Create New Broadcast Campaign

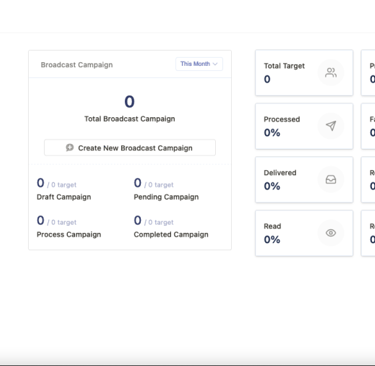click(x=130, y=148)
